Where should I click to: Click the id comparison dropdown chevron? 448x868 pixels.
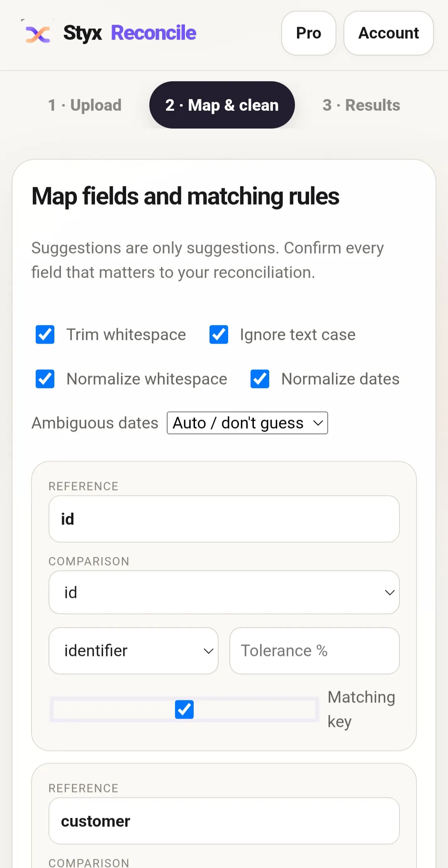(390, 593)
